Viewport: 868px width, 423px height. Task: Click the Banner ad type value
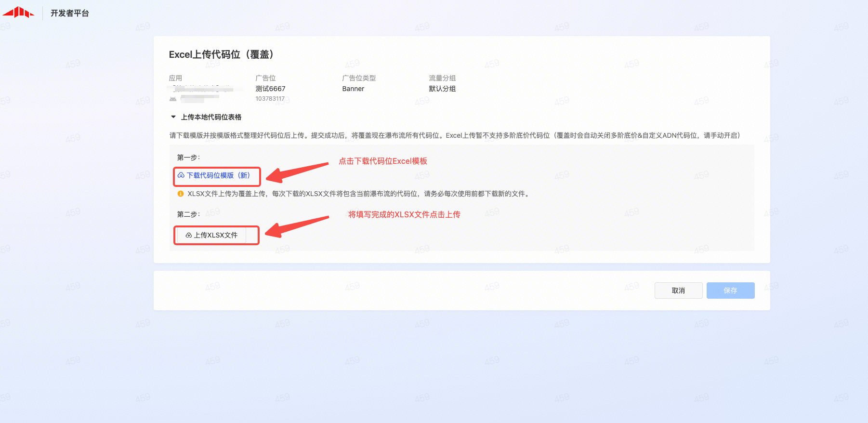click(x=353, y=89)
